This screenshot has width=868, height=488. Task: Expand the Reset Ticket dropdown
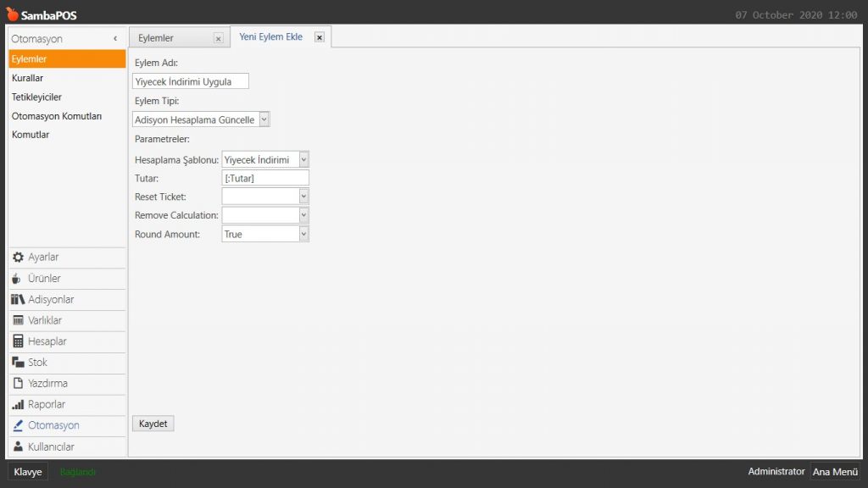(x=303, y=197)
